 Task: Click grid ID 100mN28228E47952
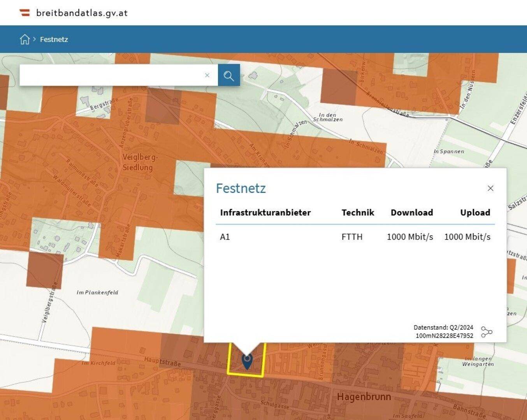444,336
